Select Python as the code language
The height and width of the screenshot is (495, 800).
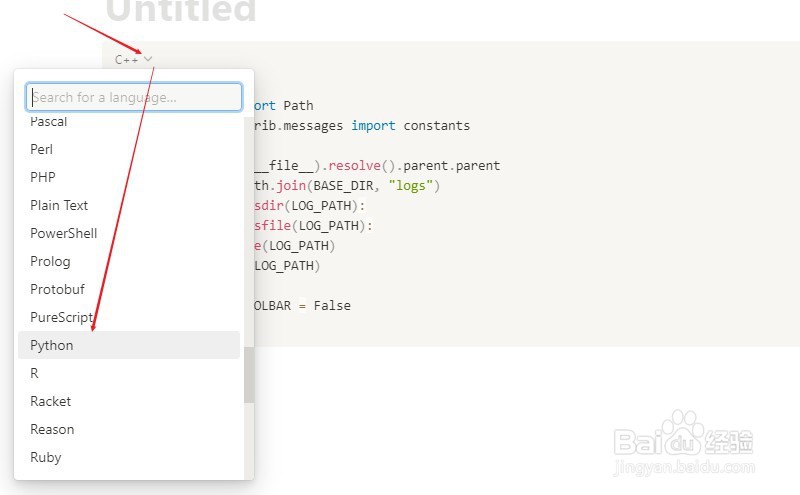(x=52, y=345)
